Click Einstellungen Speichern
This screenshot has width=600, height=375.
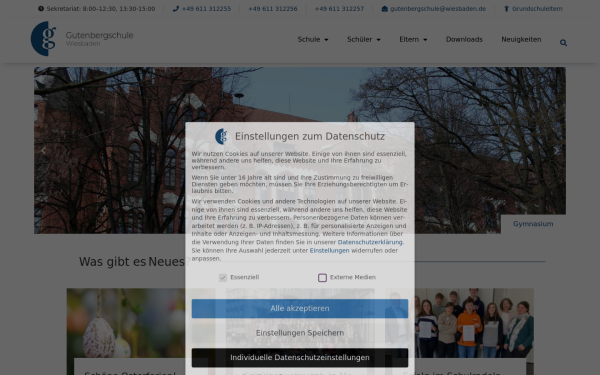click(300, 333)
